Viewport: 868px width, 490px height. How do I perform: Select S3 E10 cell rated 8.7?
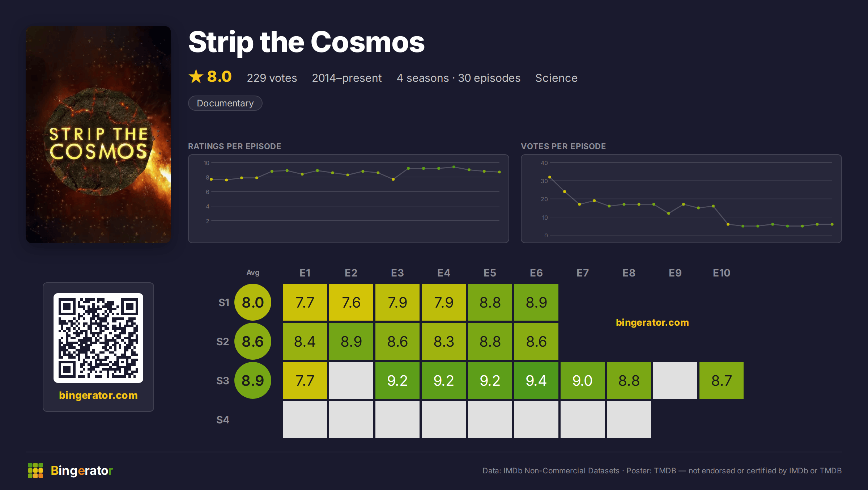click(x=722, y=380)
